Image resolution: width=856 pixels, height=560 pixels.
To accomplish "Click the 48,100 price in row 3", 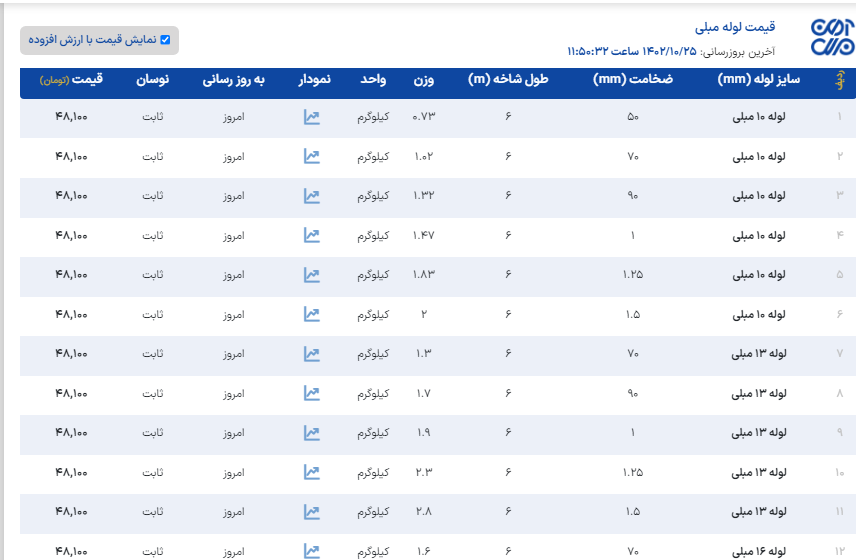I will [72, 196].
